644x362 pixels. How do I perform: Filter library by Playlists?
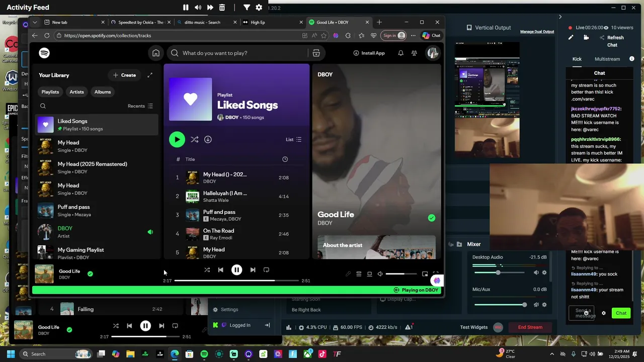(x=50, y=92)
